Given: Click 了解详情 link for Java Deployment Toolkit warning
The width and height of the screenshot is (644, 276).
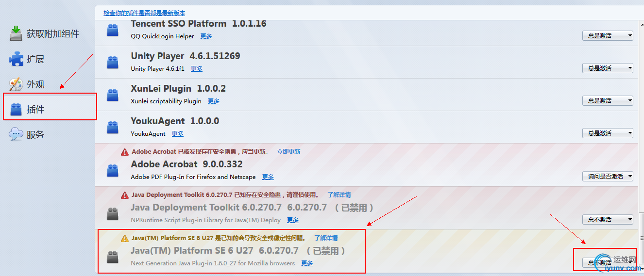Looking at the screenshot, I should (x=339, y=195).
